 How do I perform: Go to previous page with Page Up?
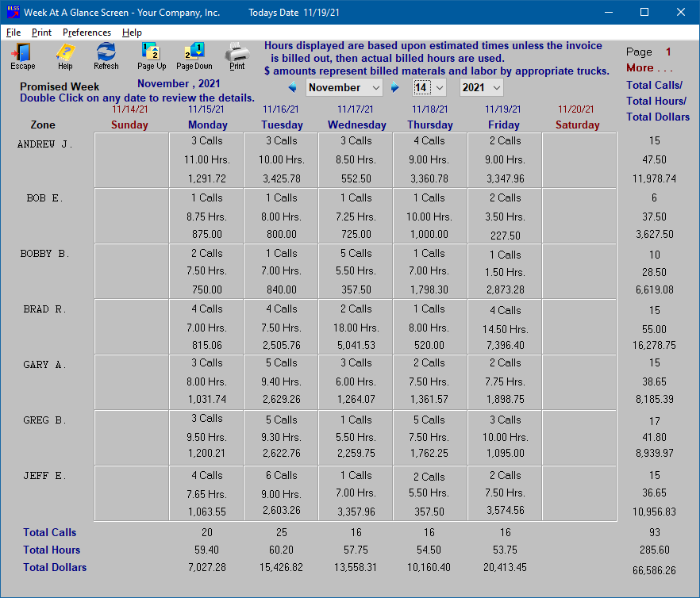[x=151, y=56]
